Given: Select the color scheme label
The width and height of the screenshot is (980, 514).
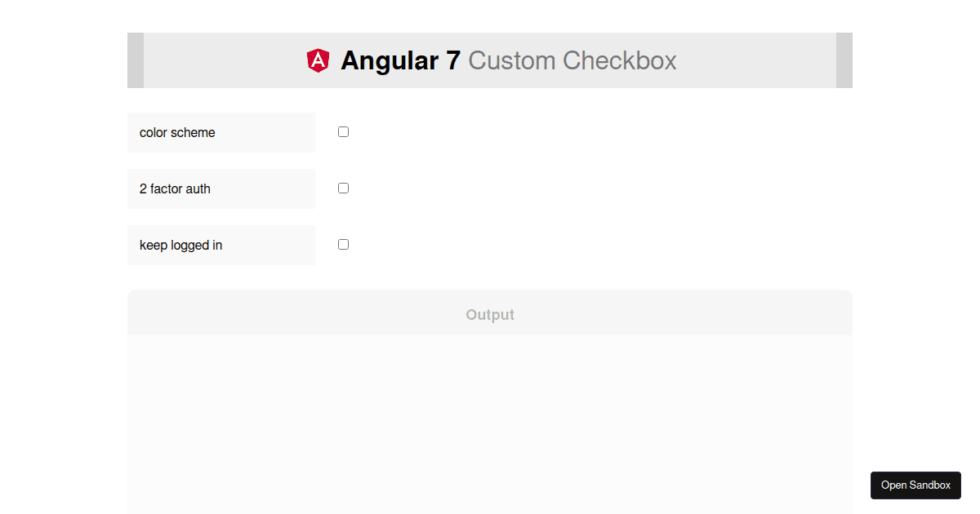Looking at the screenshot, I should (x=177, y=132).
